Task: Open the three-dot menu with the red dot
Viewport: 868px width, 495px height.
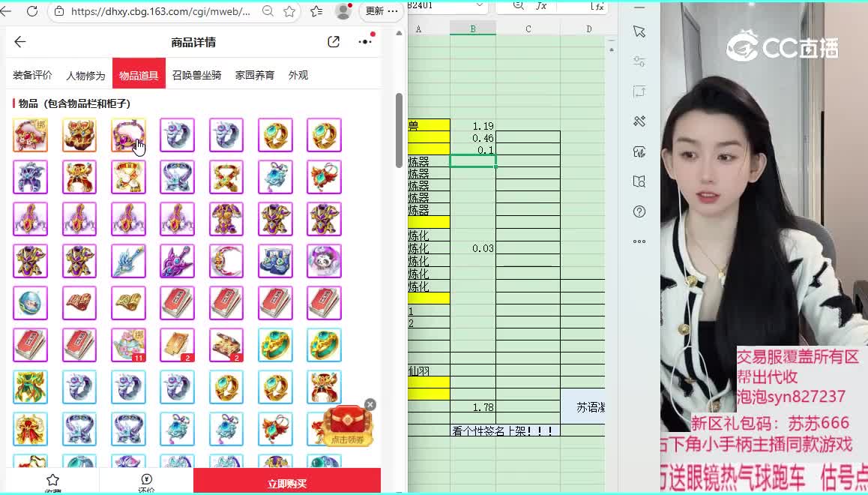Action: pyautogui.click(x=365, y=41)
